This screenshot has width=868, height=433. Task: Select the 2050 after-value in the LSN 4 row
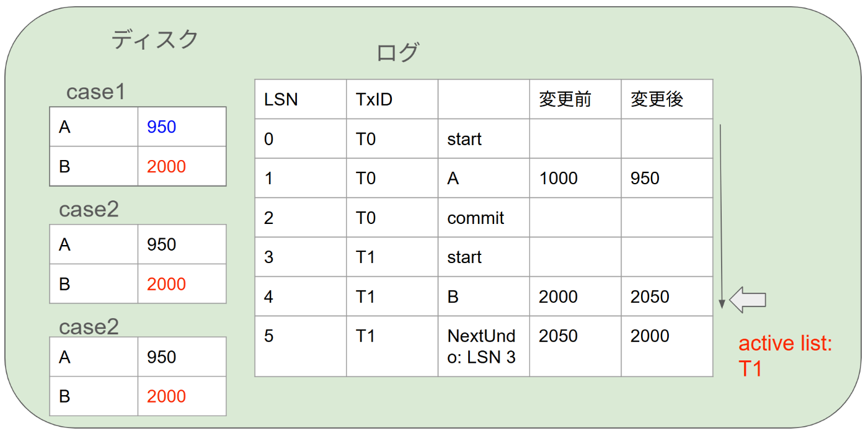650,297
